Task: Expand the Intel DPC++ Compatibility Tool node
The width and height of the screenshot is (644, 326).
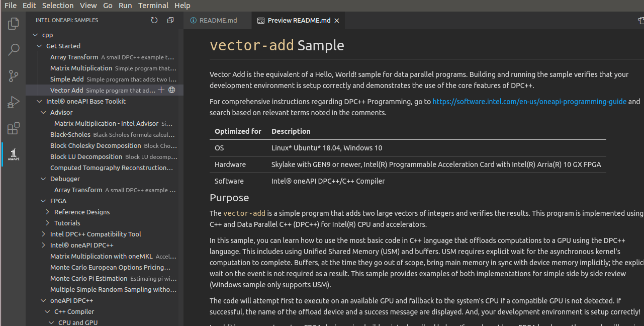Action: (43, 234)
